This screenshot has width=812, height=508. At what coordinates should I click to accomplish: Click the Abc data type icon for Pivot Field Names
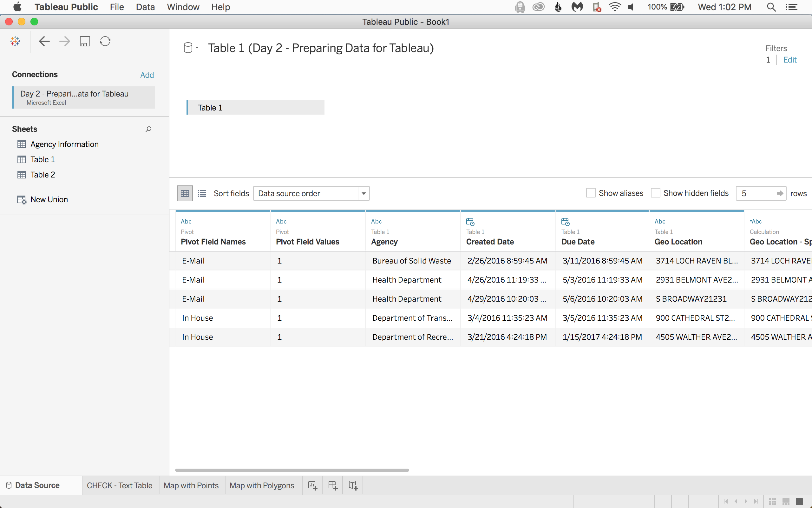tap(186, 221)
